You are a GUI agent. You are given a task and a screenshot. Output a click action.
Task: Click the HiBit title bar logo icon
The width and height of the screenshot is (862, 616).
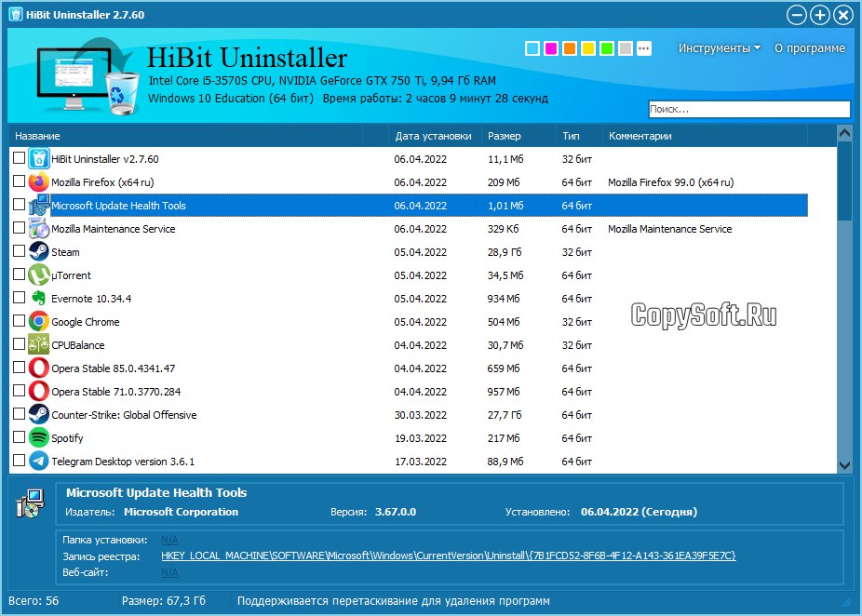tap(16, 14)
